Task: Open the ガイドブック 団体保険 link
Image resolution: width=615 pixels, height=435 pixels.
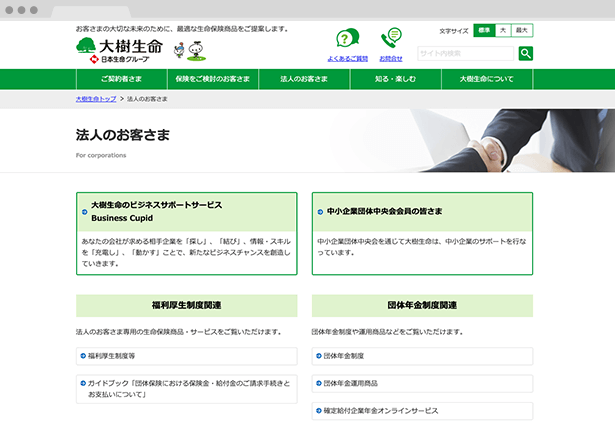Action: click(187, 389)
